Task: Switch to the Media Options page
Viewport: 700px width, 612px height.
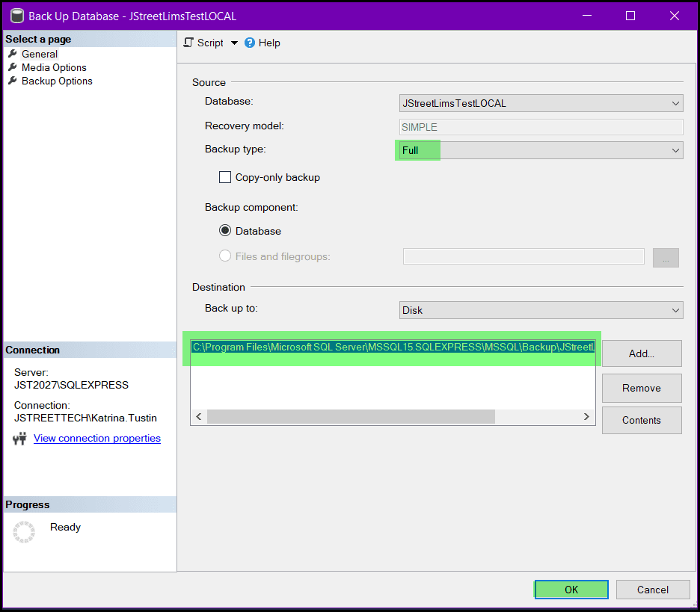Action: [x=54, y=67]
